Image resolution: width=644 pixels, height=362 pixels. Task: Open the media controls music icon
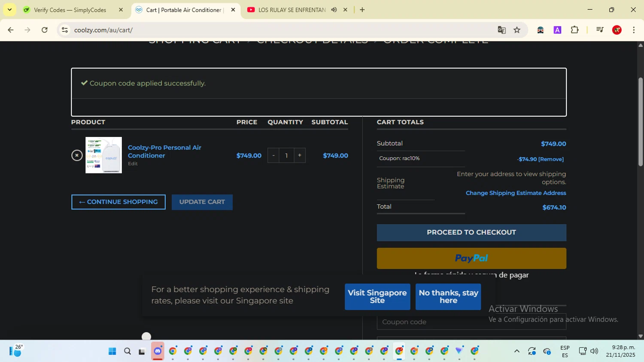click(600, 30)
